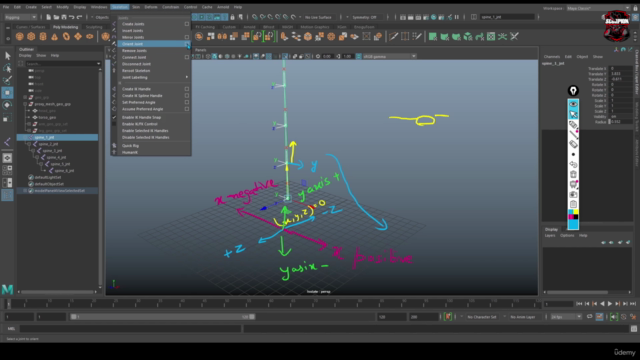Click the lock selection padlock icon
Viewport: 640px width, 360px height.
pyautogui.click(x=232, y=17)
